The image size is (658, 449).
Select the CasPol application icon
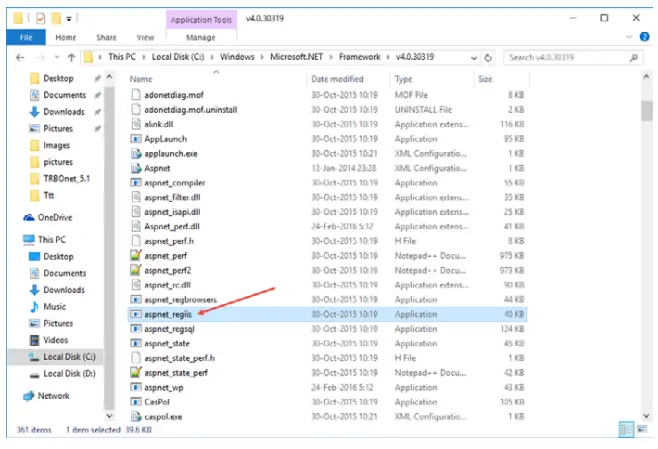click(x=136, y=402)
